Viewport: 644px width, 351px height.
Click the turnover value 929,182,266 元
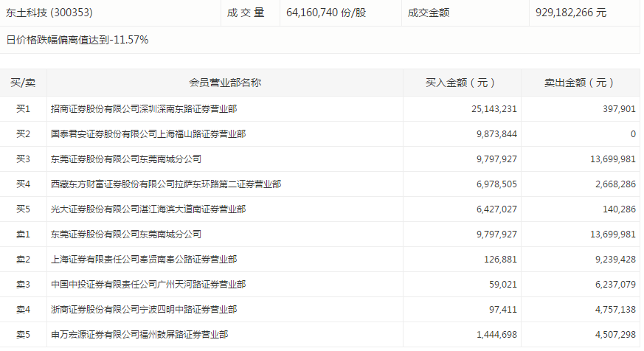pos(571,13)
